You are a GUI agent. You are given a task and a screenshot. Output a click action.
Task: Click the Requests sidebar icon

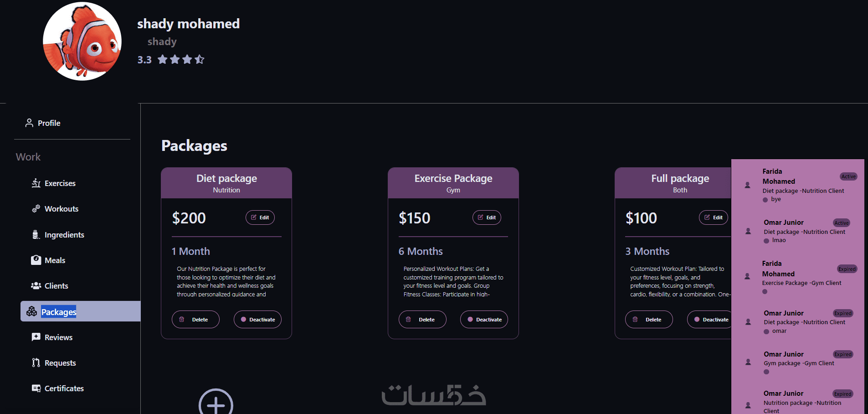[36, 363]
